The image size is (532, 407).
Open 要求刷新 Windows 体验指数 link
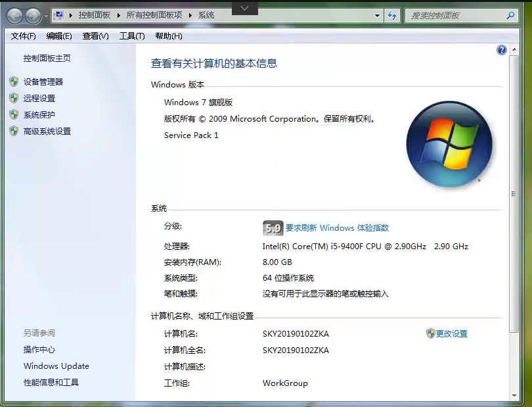[x=337, y=228]
